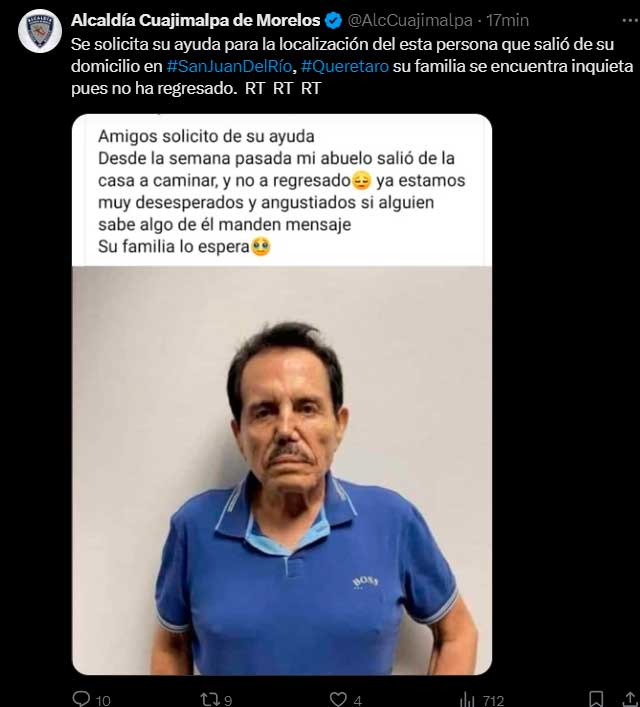Screen dimensions: 640x707
Task: Open view analytics bar chart icon
Action: tap(467, 700)
